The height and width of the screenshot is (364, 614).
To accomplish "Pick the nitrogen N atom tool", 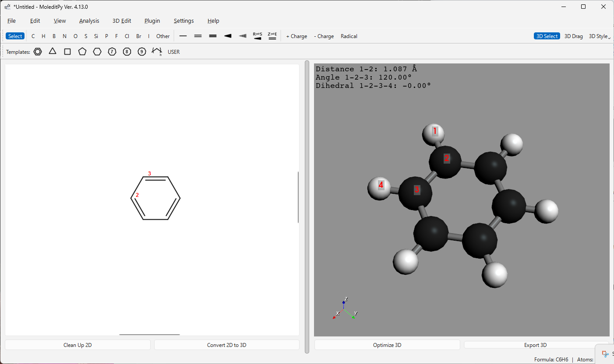I will [64, 36].
